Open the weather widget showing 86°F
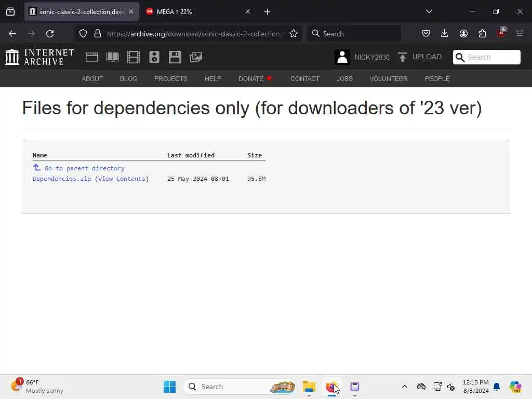This screenshot has width=532, height=399. [x=37, y=387]
